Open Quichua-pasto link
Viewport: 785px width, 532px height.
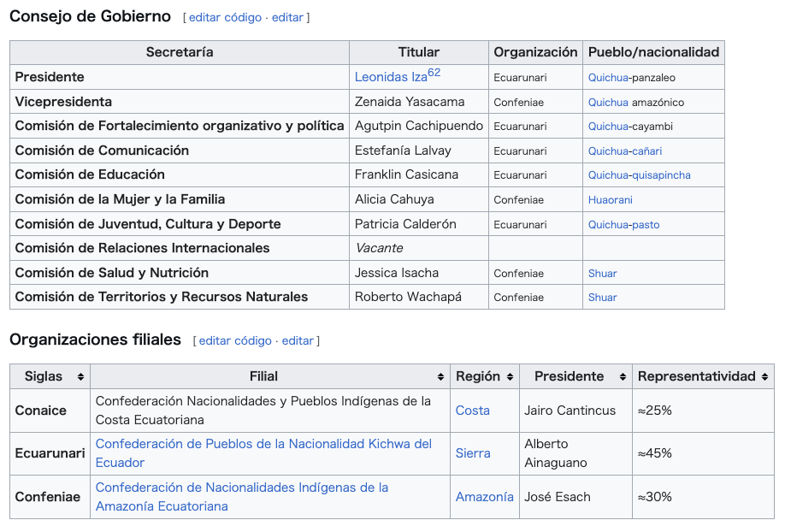623,225
